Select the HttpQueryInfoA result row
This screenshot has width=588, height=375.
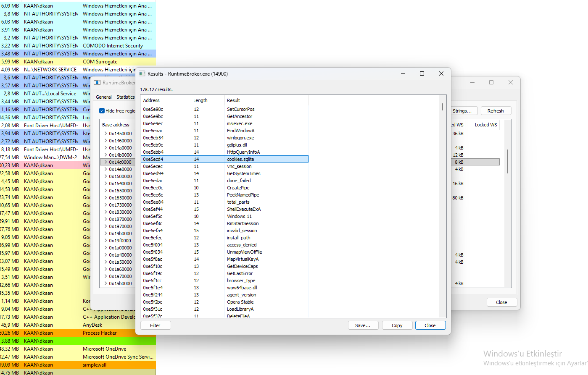click(x=225, y=152)
